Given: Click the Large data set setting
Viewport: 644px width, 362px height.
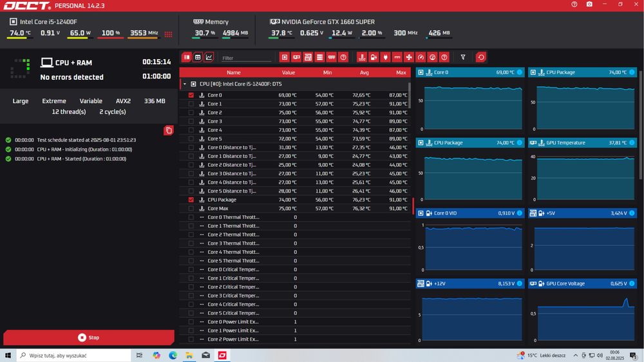Looking at the screenshot, I should point(21,100).
